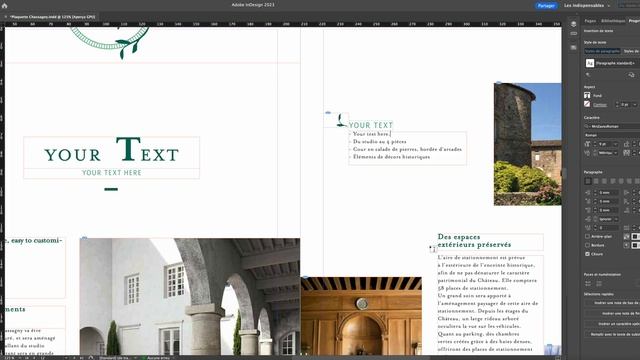Screen dimensions: 640x360
Task: Click the Contour stroke swatch
Action: (587, 104)
